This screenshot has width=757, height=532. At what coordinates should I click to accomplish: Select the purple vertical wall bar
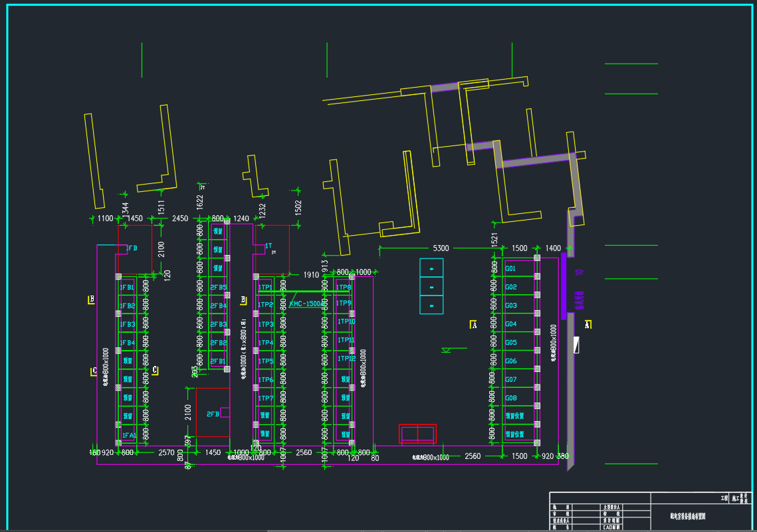click(563, 286)
